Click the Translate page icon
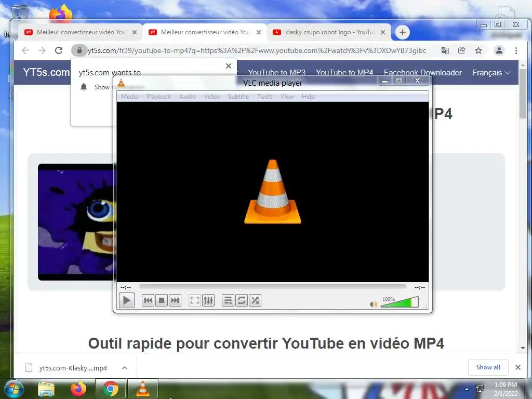Image resolution: width=532 pixels, height=399 pixels. [x=445, y=50]
